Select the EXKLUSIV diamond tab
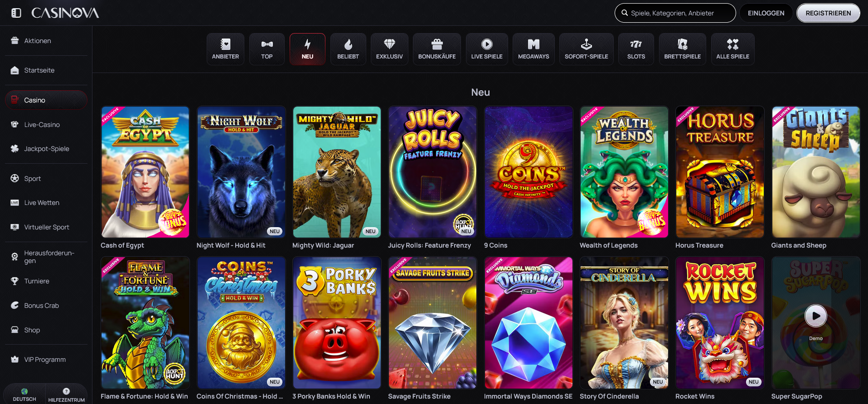868x404 pixels. point(389,49)
